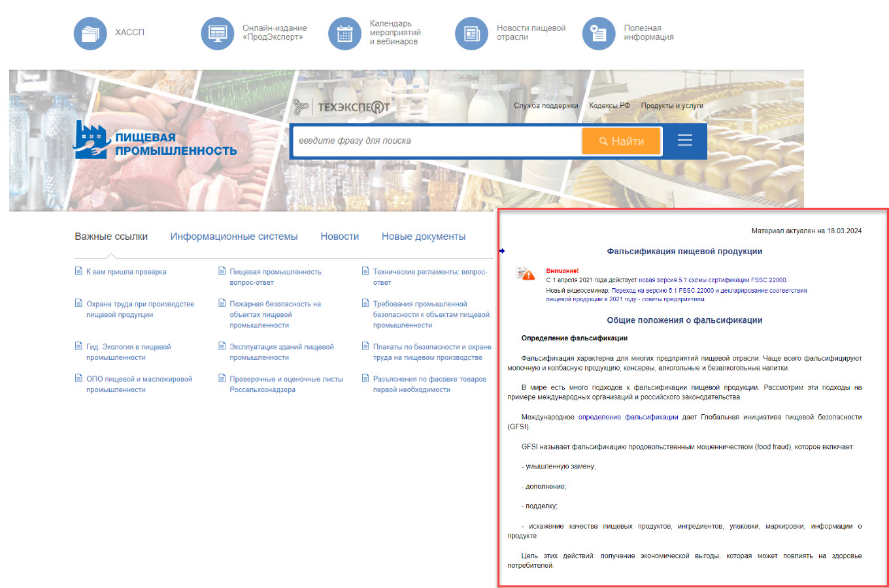Click the ХАССП text link

click(x=129, y=33)
